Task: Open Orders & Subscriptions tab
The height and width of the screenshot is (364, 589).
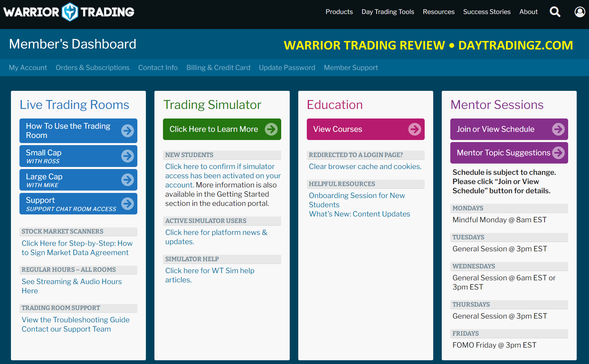Action: coord(93,68)
